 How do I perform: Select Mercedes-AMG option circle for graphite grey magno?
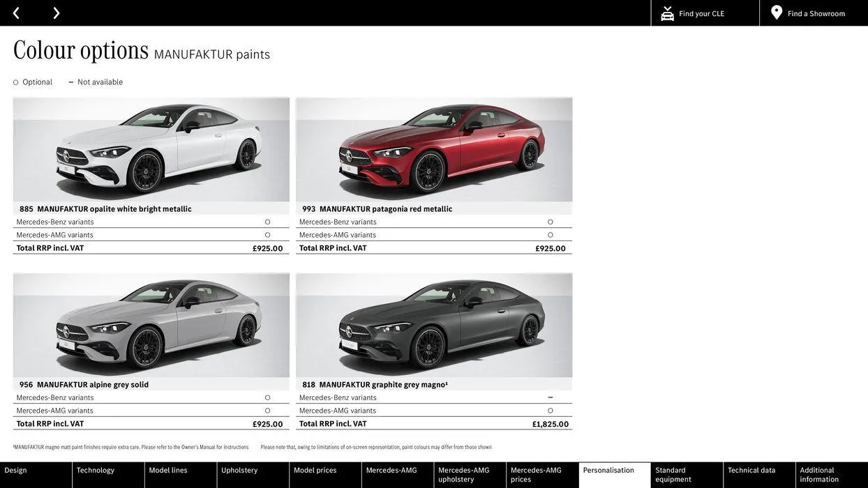(551, 411)
